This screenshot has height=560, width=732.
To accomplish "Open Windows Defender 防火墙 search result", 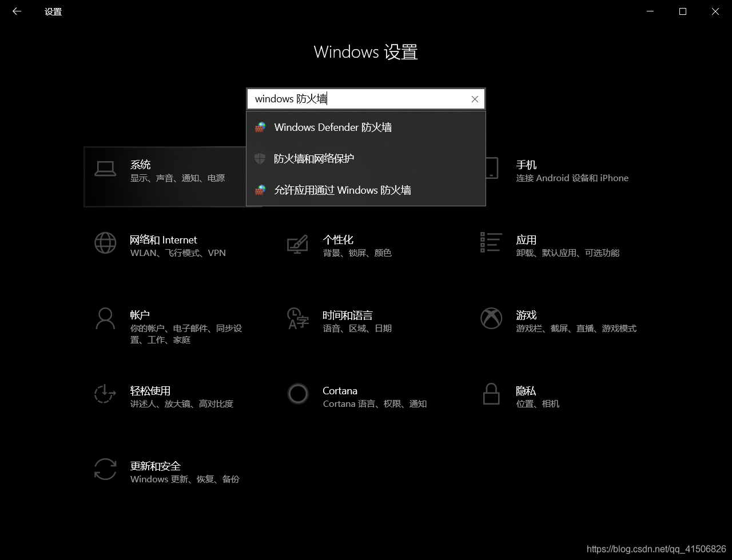I will point(366,127).
